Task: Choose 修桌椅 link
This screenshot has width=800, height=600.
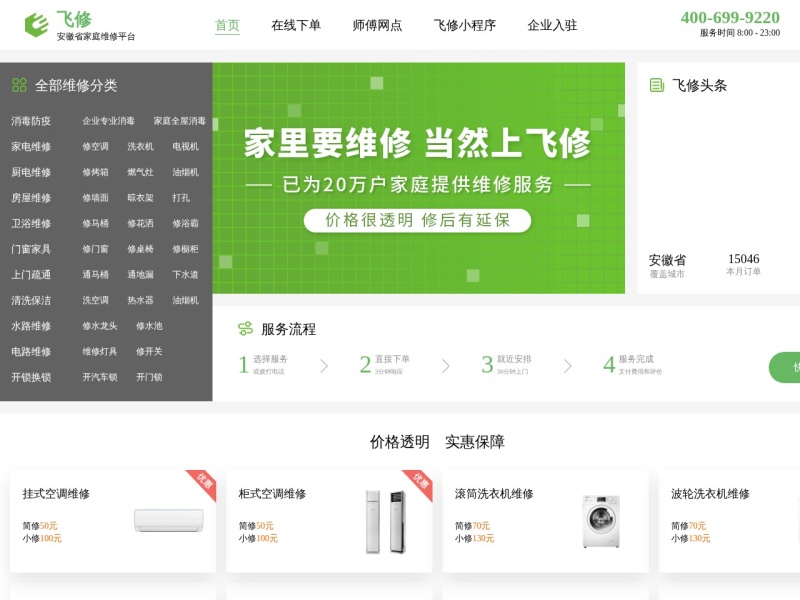Action: coord(140,249)
